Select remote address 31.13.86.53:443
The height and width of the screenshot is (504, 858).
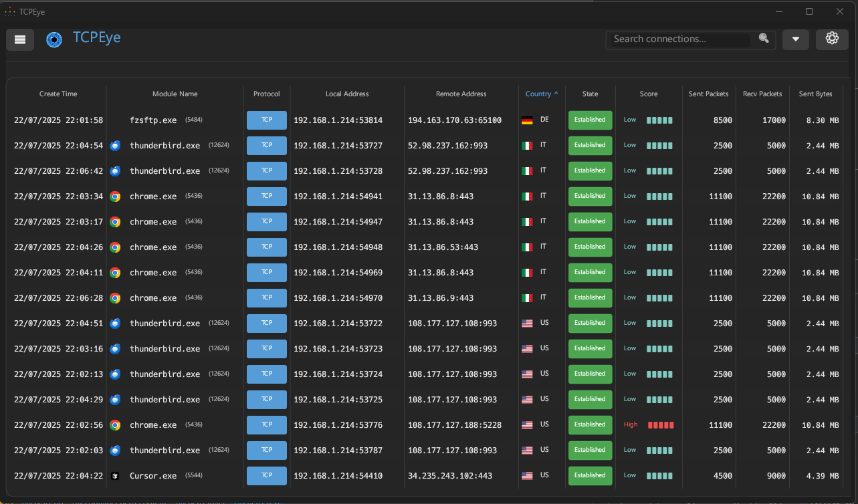(x=443, y=247)
